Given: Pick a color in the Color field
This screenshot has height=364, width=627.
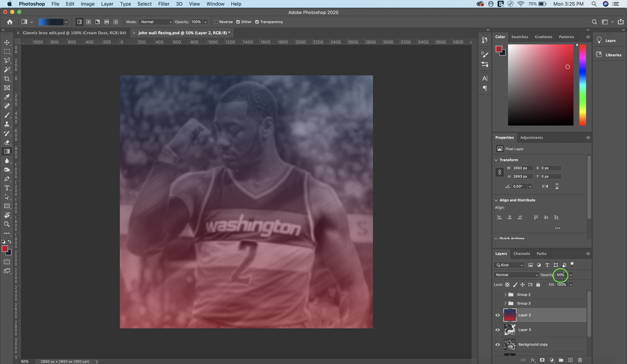Looking at the screenshot, I should pyautogui.click(x=541, y=85).
